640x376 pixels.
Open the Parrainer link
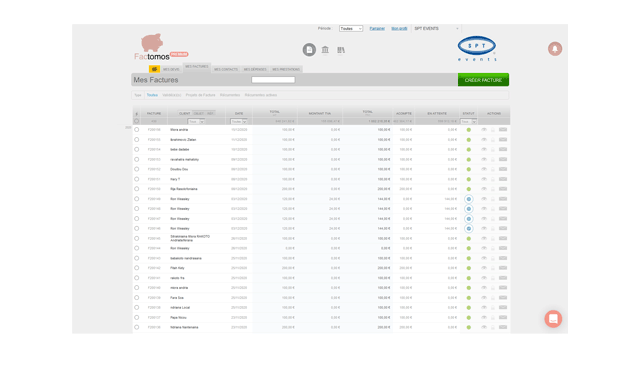(x=377, y=29)
